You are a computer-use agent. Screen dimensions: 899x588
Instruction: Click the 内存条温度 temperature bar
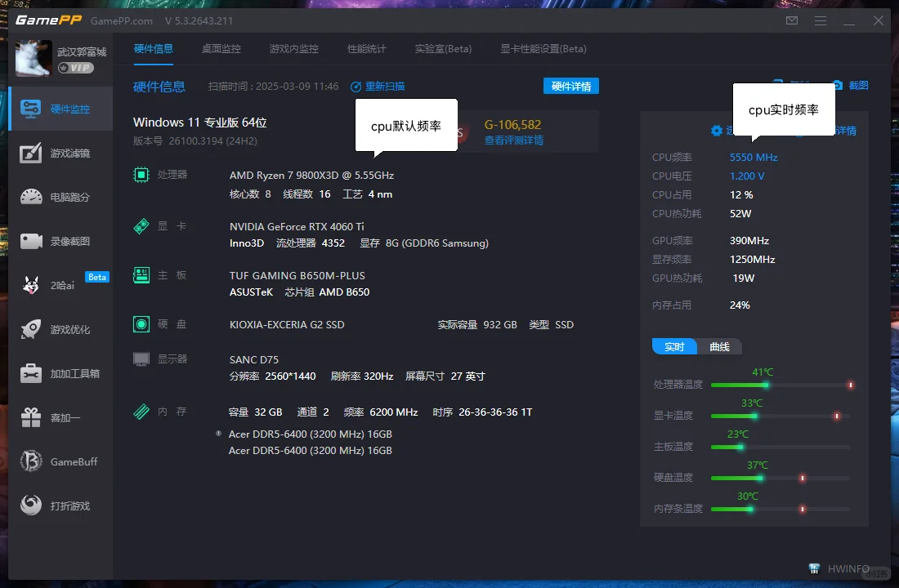coord(780,509)
